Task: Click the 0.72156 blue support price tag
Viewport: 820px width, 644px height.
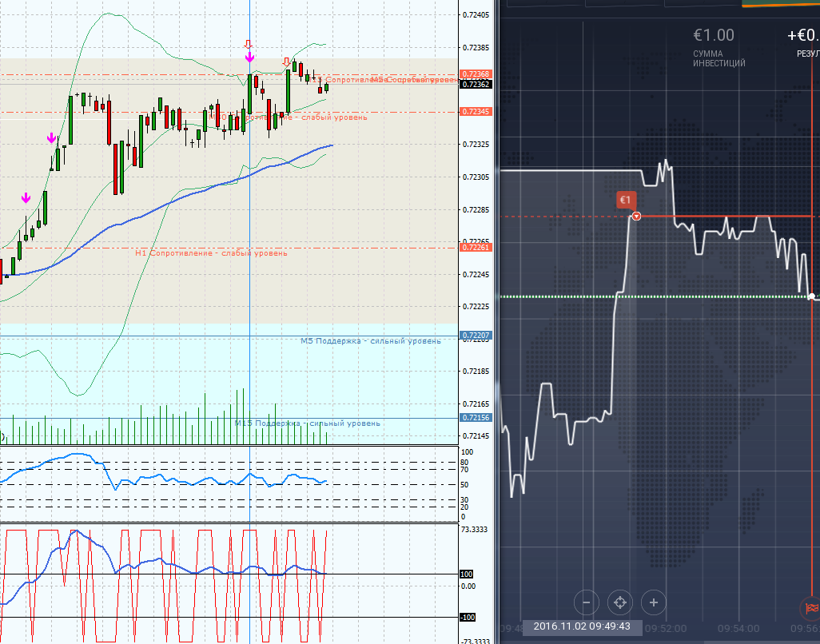Action: [476, 418]
